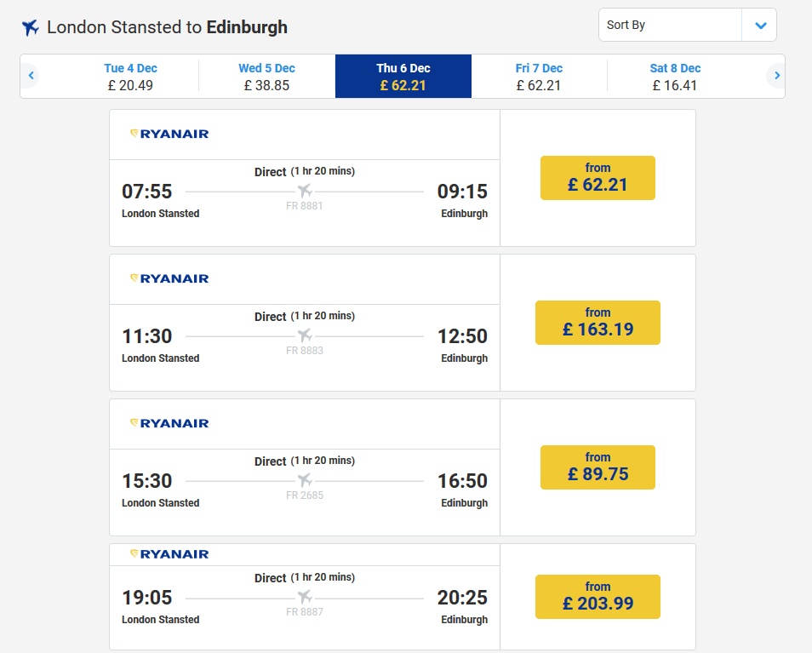Select the Thu 6 Dec date tab
The image size is (812, 653).
coord(403,77)
